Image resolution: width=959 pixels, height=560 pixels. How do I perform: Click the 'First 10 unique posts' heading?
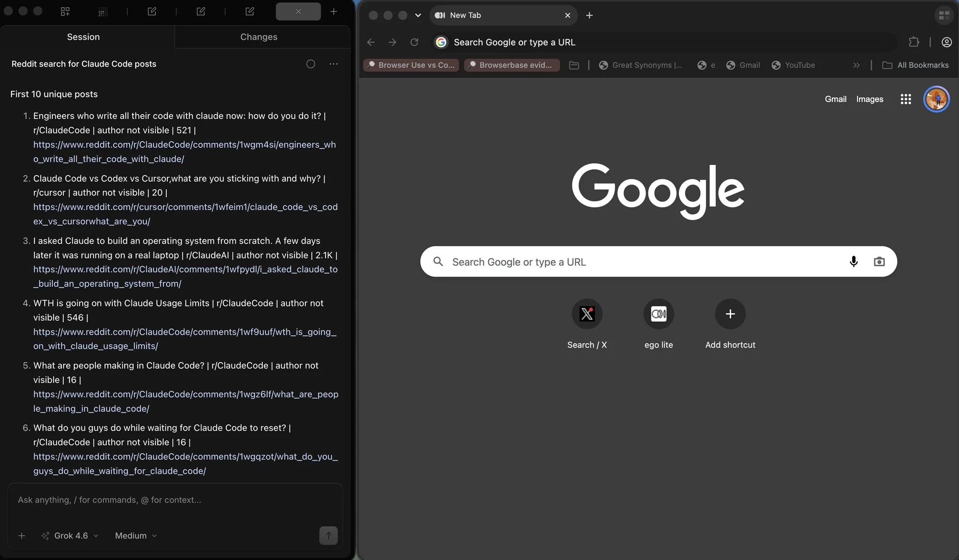54,94
